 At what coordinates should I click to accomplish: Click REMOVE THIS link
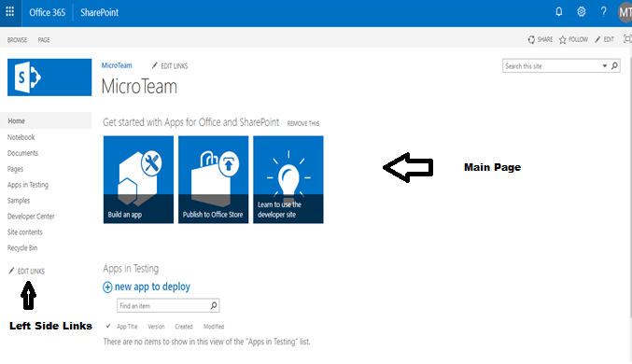click(303, 123)
